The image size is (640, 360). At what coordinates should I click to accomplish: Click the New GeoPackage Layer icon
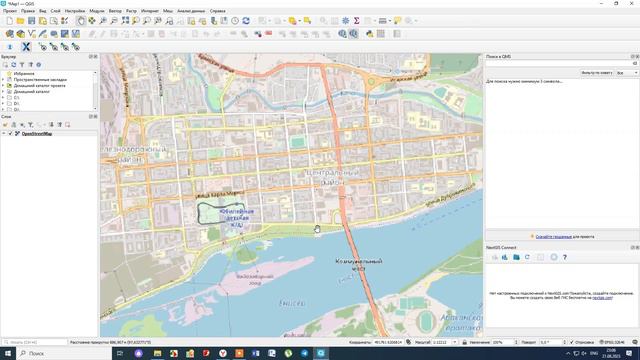click(x=20, y=34)
